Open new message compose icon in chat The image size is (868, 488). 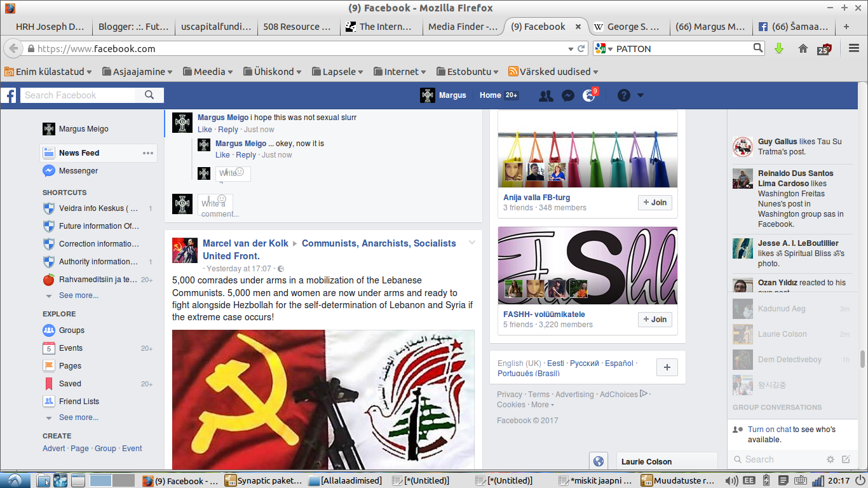click(x=846, y=459)
